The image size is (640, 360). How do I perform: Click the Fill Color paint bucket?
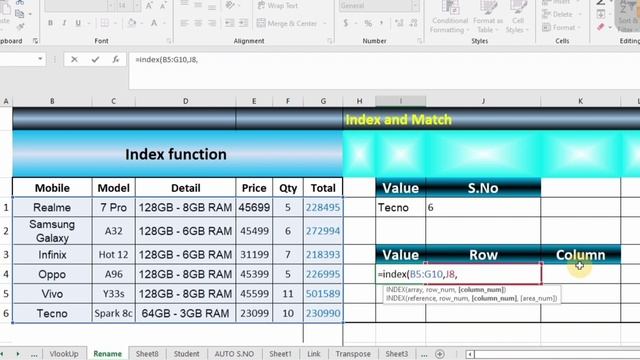pyautogui.click(x=131, y=23)
